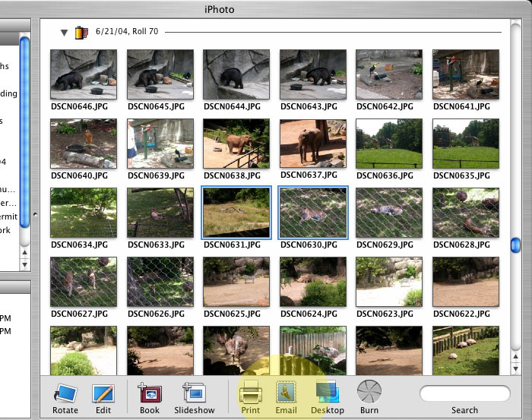Select thumbnail DSCN0646.JPG of the bear
This screenshot has width=532, height=420.
pos(84,74)
